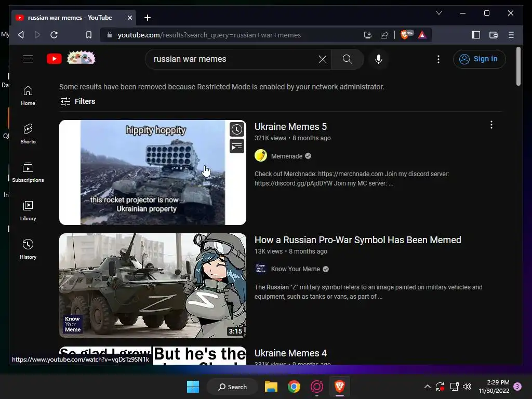Screen dimensions: 532x399
Task: Open the pink swirl app in taskbar
Action: point(316,387)
